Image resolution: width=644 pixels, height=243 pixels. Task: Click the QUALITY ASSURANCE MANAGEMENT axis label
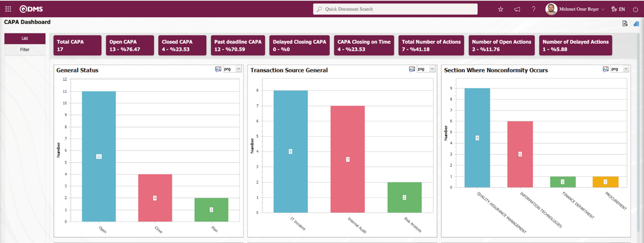(502, 212)
